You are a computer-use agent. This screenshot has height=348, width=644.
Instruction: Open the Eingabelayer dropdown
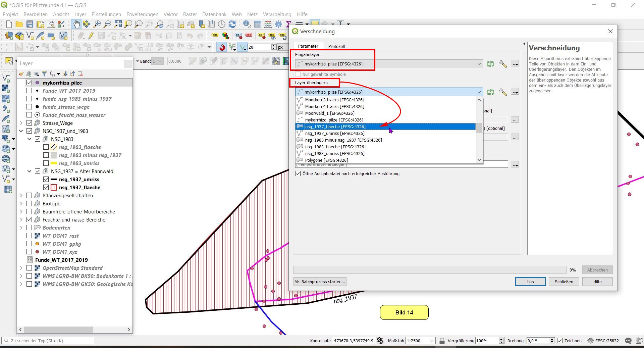[x=389, y=64]
